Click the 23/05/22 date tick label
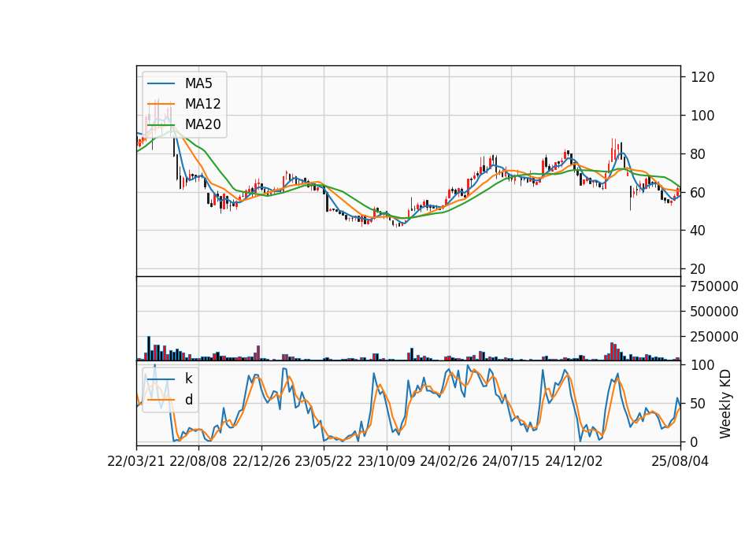This screenshot has width=756, height=543. coord(324,461)
